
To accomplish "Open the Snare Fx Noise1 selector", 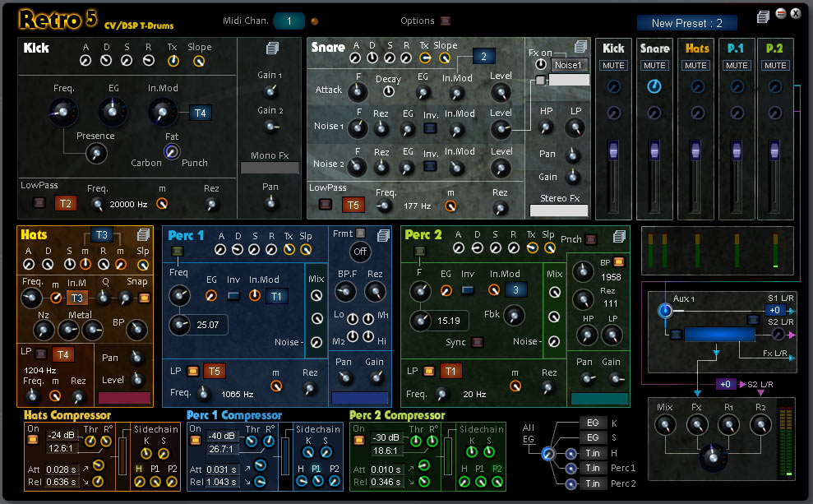I will point(568,65).
